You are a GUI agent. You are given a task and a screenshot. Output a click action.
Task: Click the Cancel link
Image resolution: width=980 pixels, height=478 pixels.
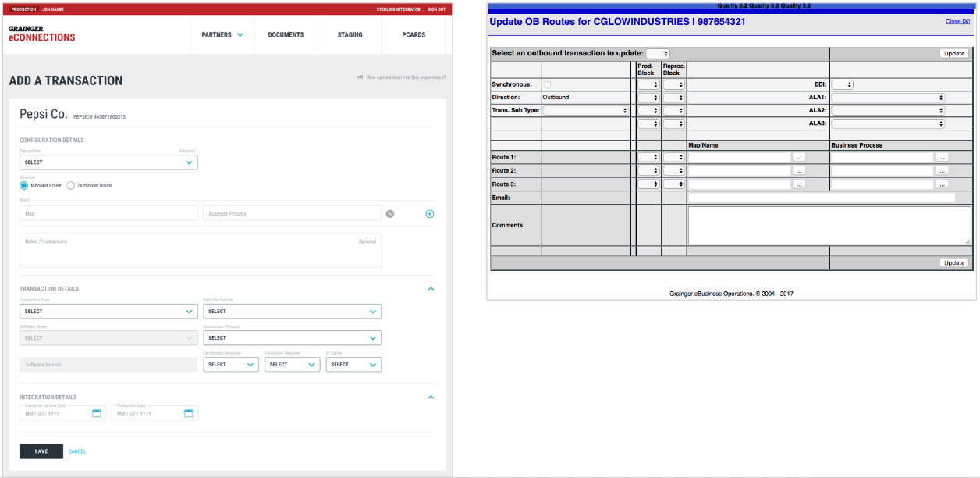77,451
